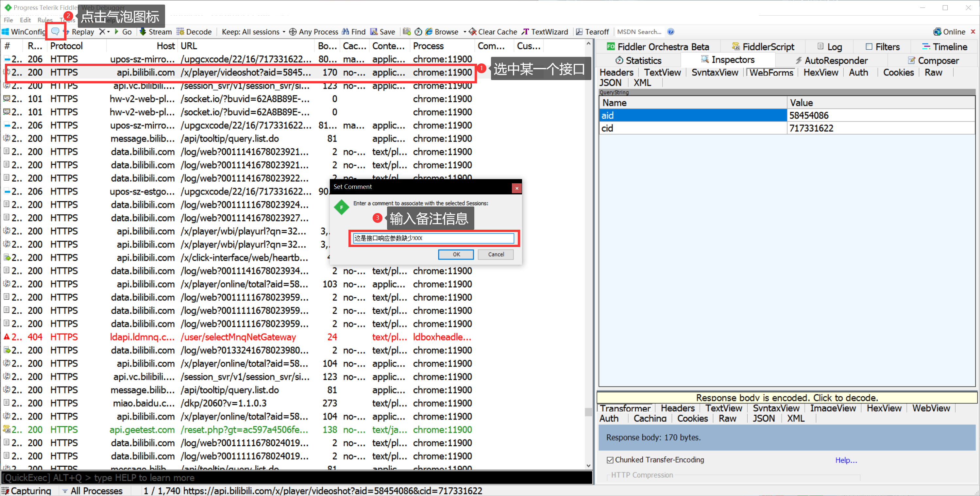
Task: Open the Edit menu
Action: [x=25, y=20]
